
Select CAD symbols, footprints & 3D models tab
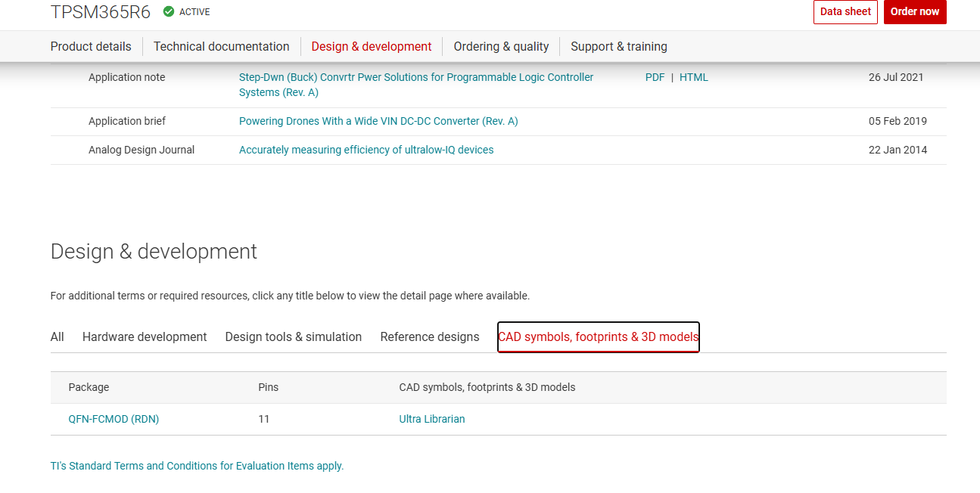[598, 336]
